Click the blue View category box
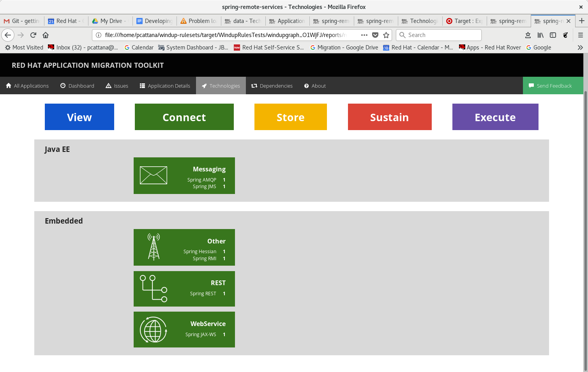 [x=79, y=117]
